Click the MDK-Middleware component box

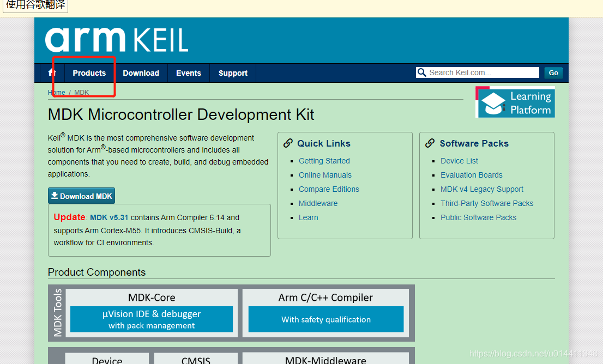point(325,358)
